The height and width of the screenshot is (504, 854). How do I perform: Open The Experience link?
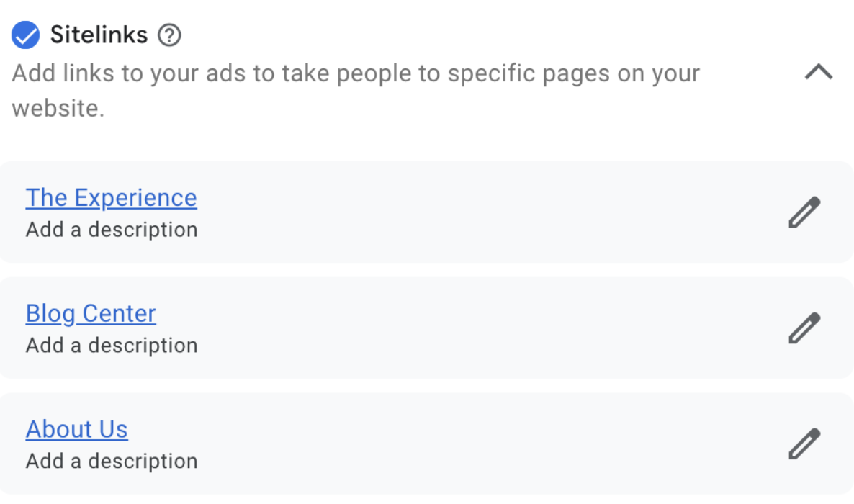tap(111, 198)
